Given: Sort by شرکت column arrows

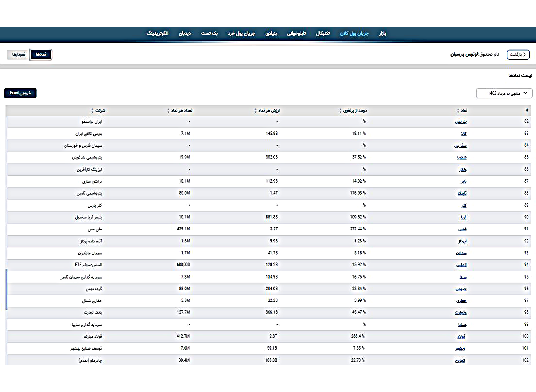Looking at the screenshot, I should tap(92, 111).
